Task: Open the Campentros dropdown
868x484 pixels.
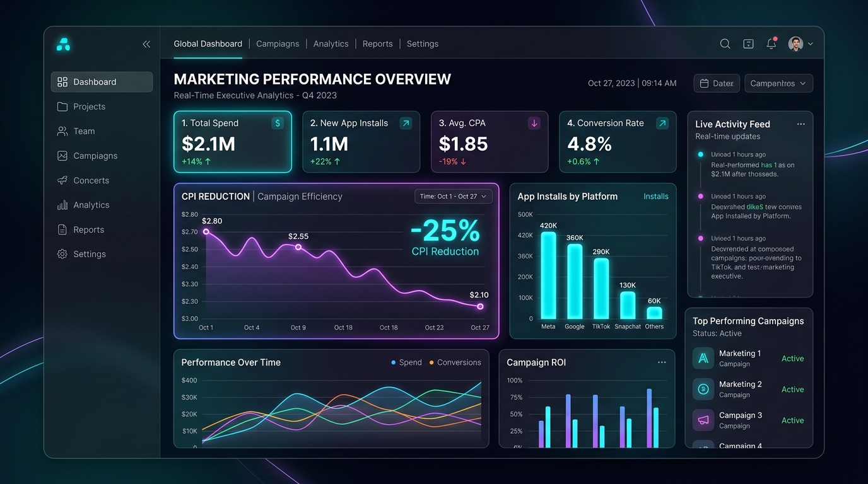Action: pyautogui.click(x=778, y=83)
